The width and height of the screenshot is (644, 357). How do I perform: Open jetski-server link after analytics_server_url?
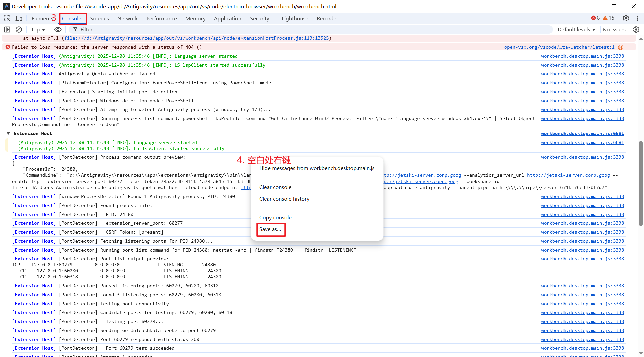568,175
